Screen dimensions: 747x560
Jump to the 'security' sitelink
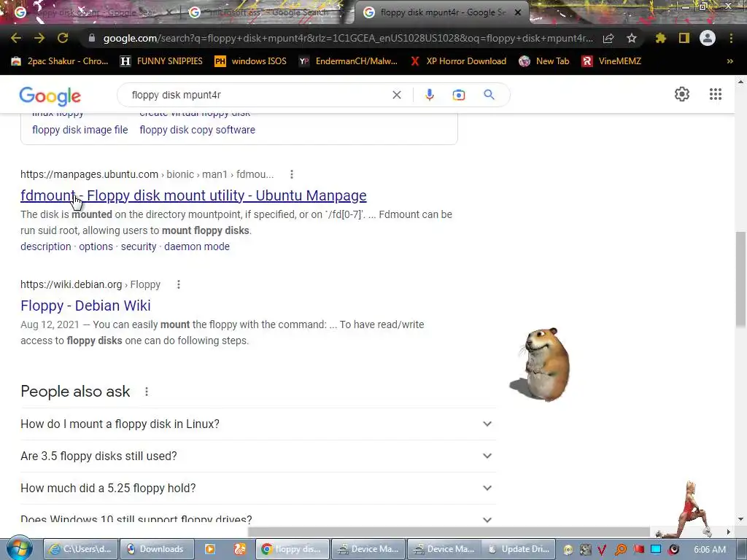click(x=139, y=246)
